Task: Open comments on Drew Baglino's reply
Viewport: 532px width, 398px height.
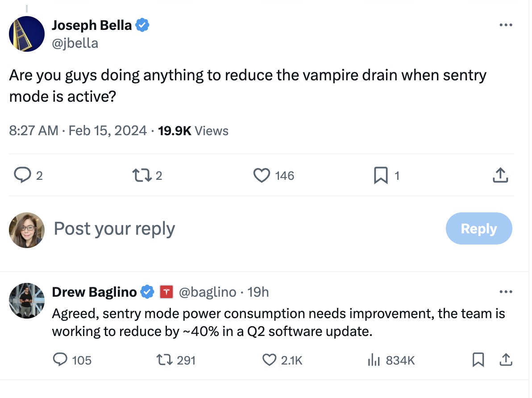Action: pyautogui.click(x=60, y=360)
